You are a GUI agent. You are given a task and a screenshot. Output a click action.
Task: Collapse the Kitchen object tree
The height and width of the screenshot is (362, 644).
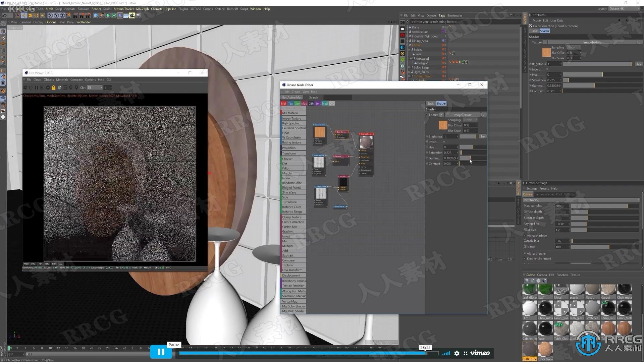coord(408,45)
